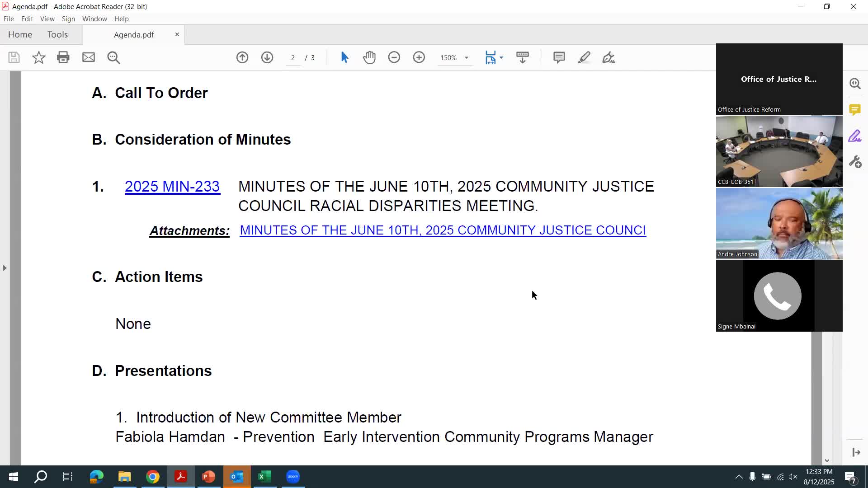Zoom out with minus icon

(x=394, y=57)
